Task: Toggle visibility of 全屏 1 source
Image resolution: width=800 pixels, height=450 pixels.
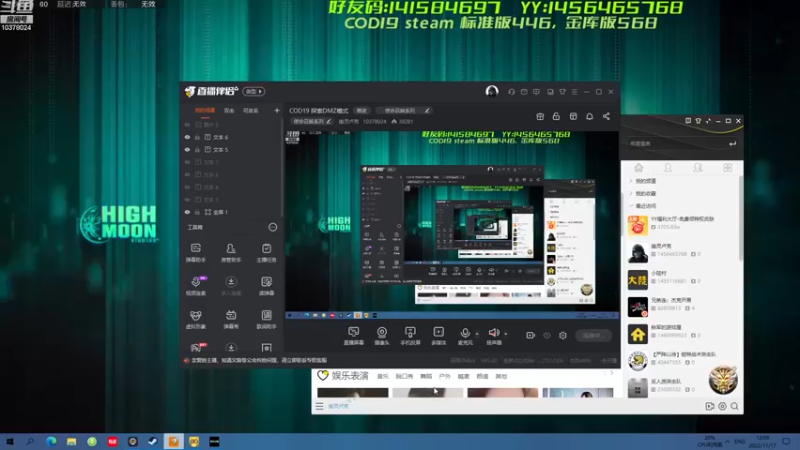Action: point(187,212)
